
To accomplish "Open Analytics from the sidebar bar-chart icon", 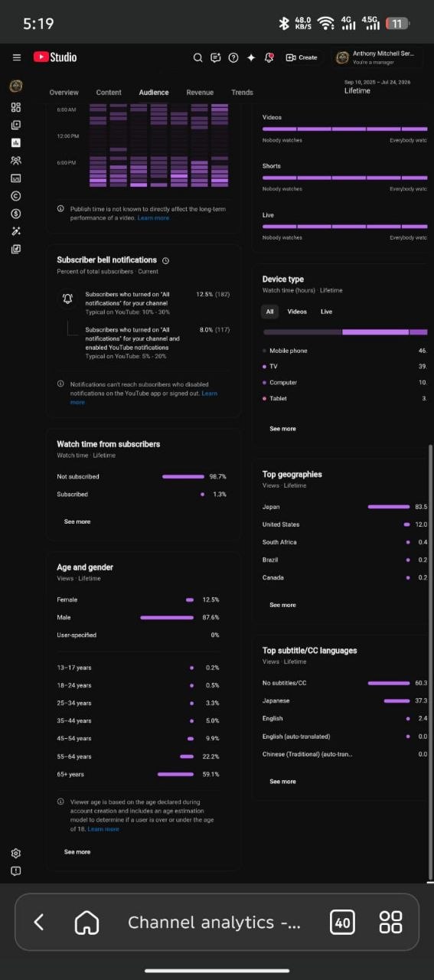I will coord(16,142).
